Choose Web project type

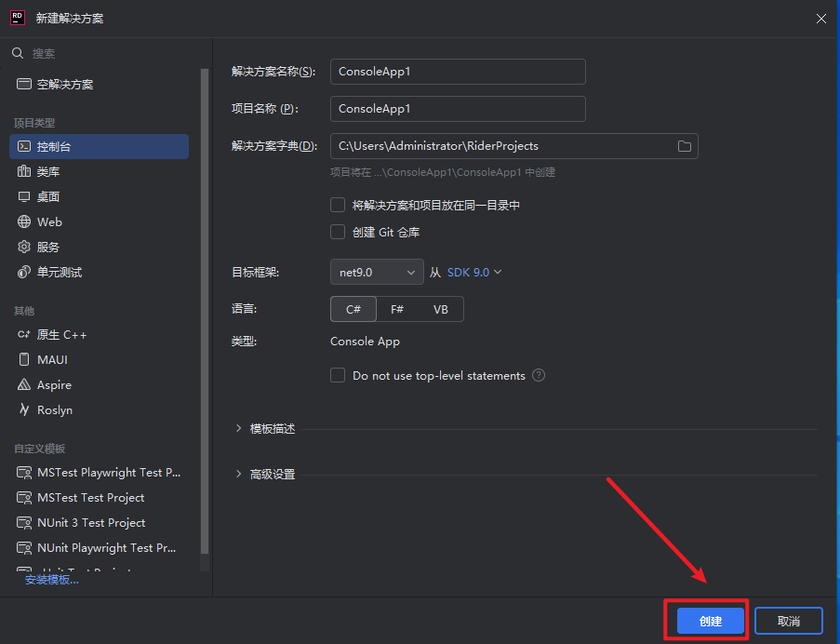pos(100,221)
